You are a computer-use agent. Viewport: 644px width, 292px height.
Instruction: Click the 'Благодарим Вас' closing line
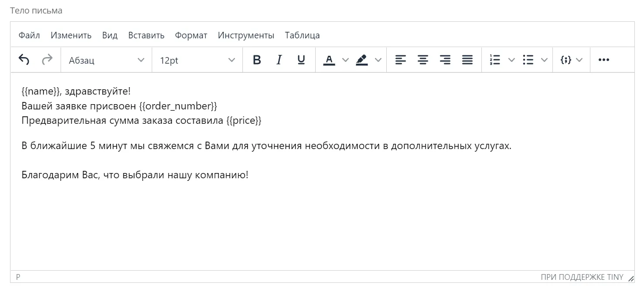click(135, 175)
